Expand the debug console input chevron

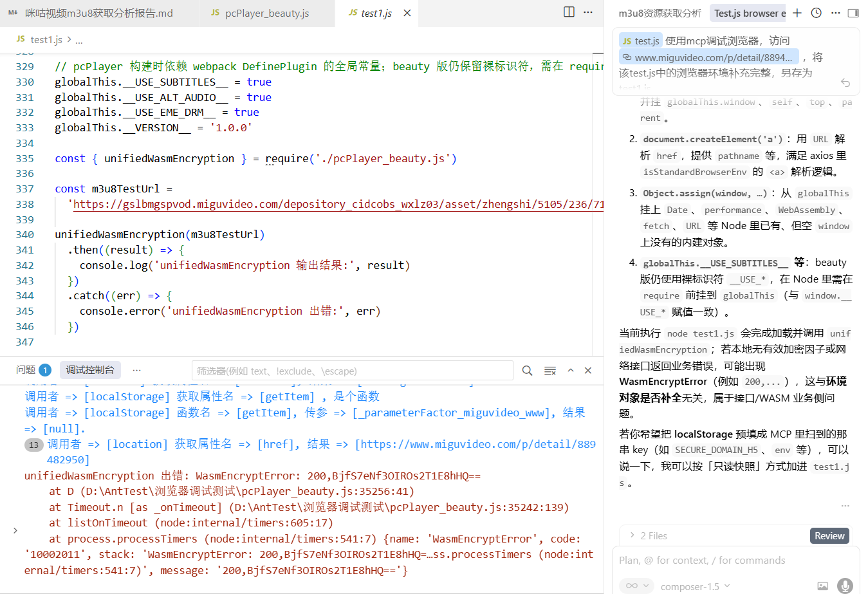tap(15, 530)
